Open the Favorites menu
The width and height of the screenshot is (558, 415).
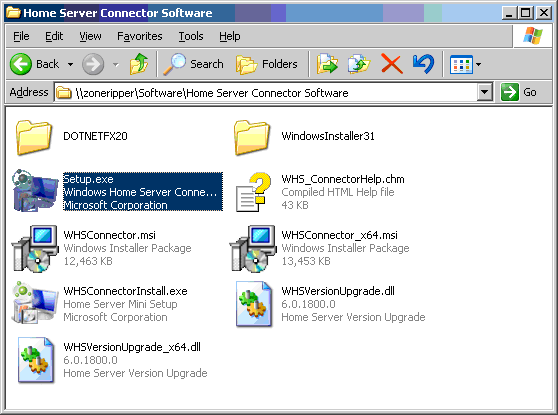coord(140,36)
